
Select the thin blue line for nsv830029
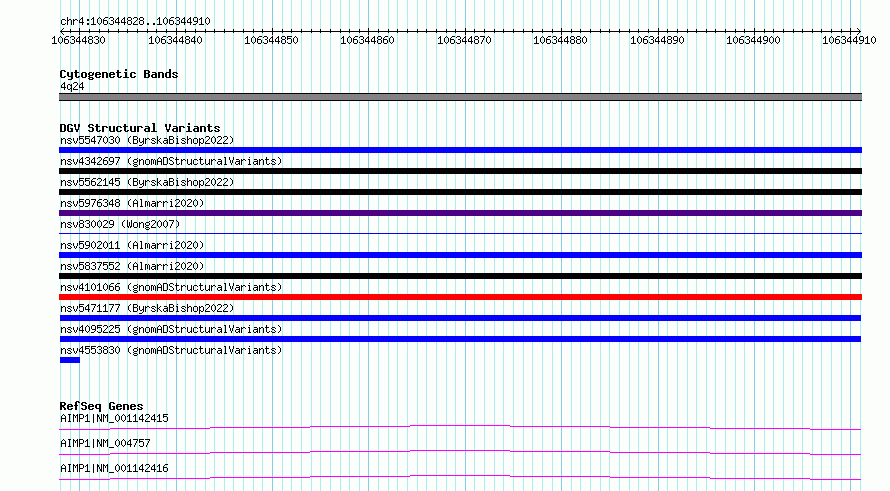[x=460, y=233]
